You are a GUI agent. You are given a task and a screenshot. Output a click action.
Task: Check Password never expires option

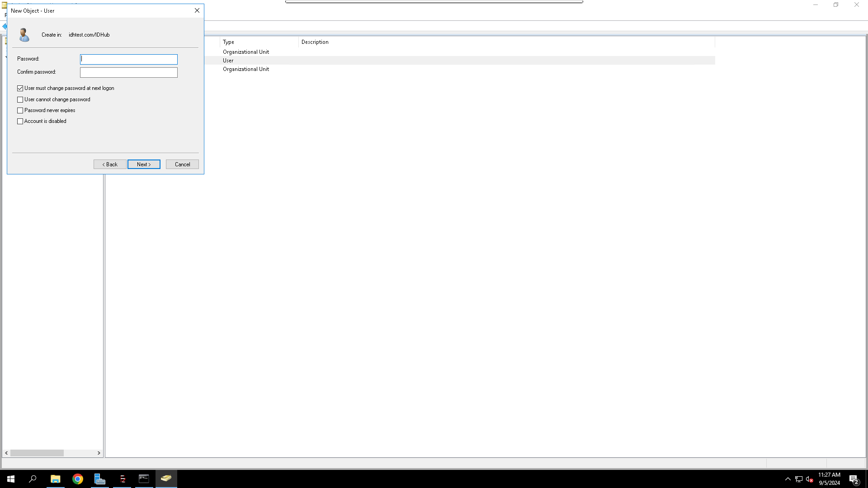(x=20, y=110)
